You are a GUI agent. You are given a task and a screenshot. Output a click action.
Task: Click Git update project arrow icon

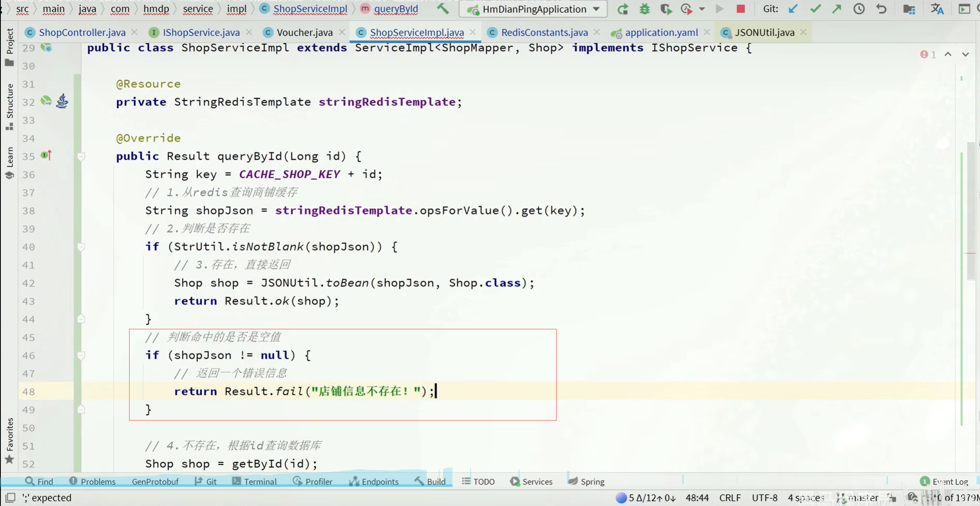tap(793, 9)
